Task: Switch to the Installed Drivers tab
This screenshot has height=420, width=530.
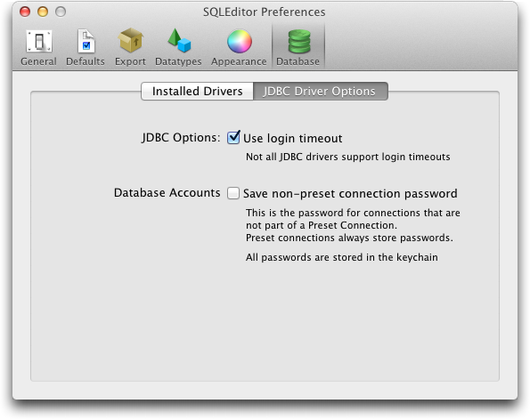Action: coord(197,91)
